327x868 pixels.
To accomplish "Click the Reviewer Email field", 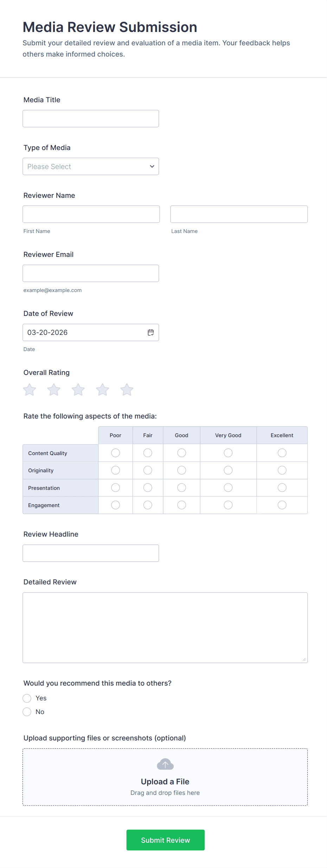I will coord(91,273).
